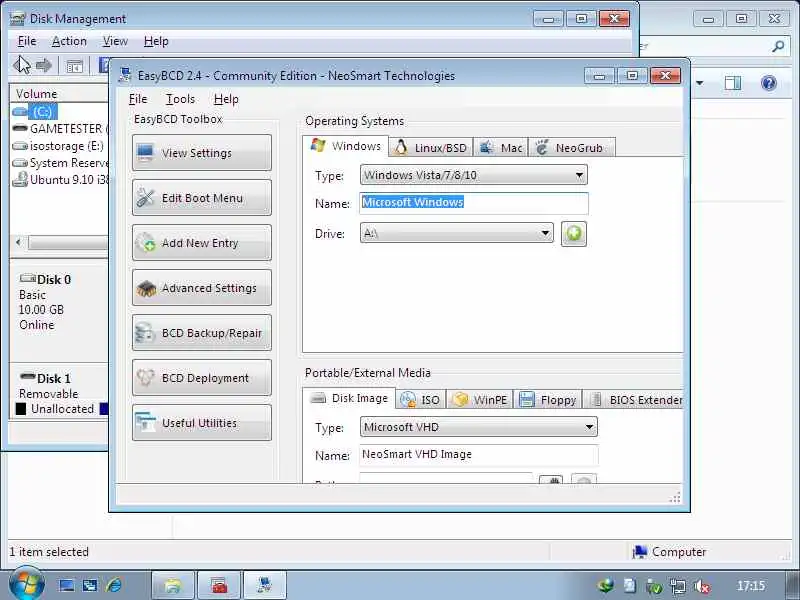Screen dimensions: 800x600
Task: Toggle the preview pane icon in Explorer
Action: click(x=733, y=83)
